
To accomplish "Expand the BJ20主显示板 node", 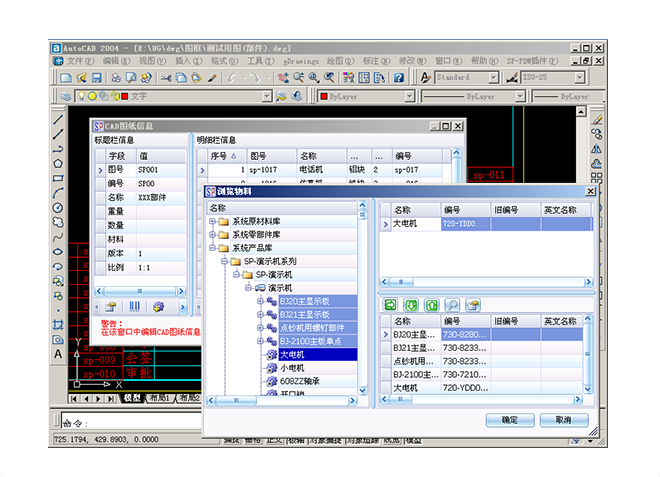I will 260,300.
